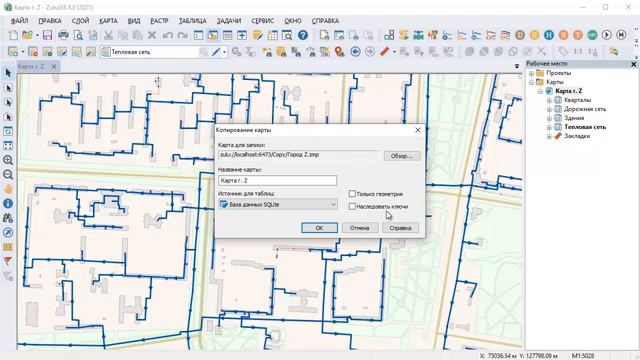Click the Save (floppy disk) icon
Image resolution: width=640 pixels, height=360 pixels.
(x=47, y=35)
